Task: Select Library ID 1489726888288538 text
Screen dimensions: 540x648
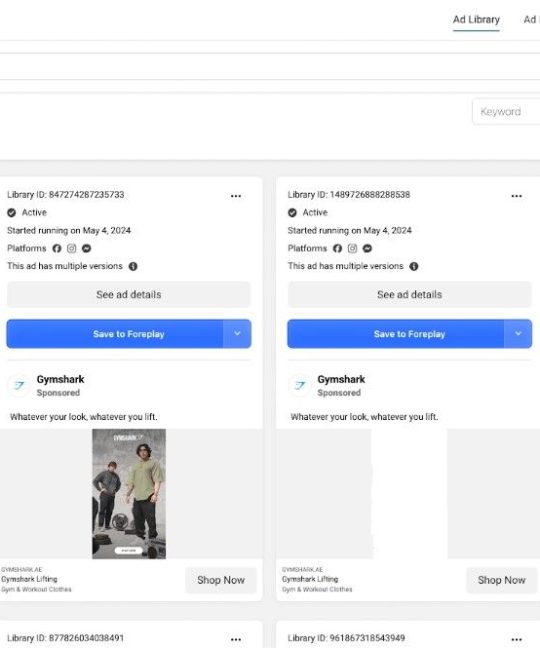Action: click(x=349, y=195)
